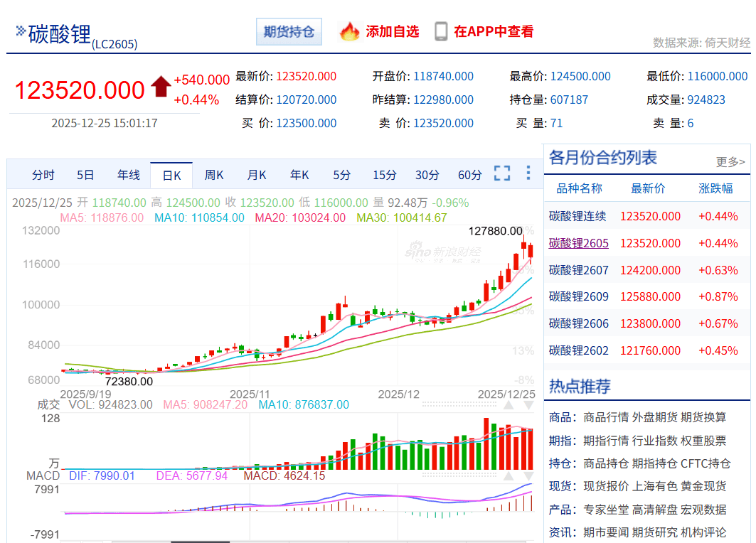Viewport: 756px width, 543px height.
Task: Open the 碳酸锂2607 contract link
Action: coord(578,270)
